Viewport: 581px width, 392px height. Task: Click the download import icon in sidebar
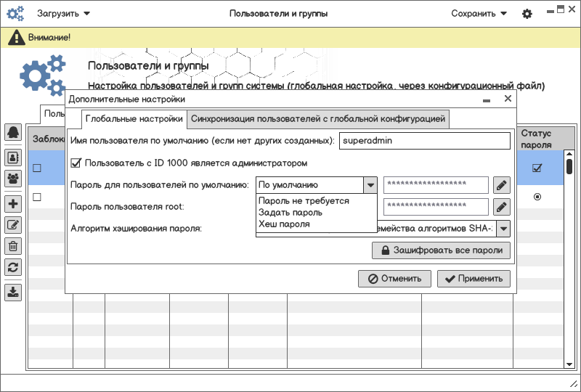[x=13, y=293]
